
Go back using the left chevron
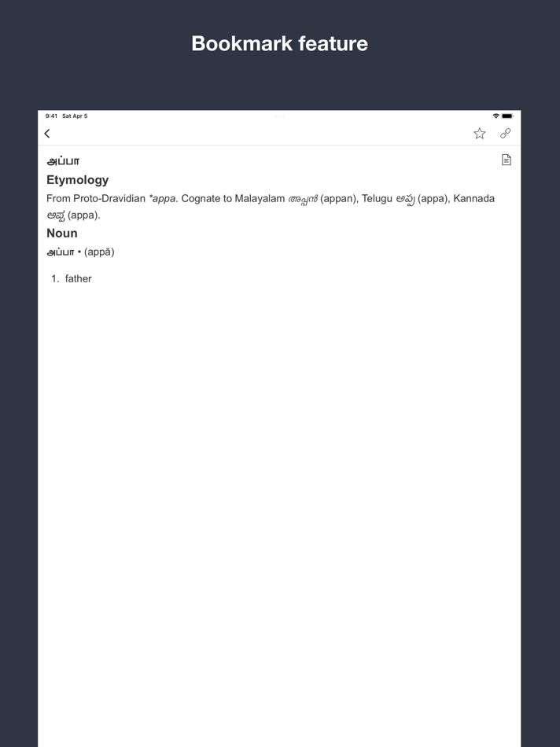point(47,134)
